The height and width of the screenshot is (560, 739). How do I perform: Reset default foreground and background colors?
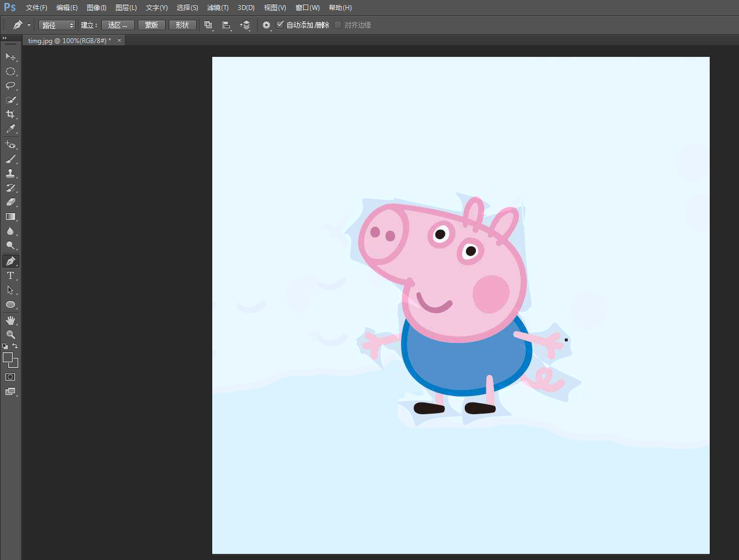(x=5, y=346)
